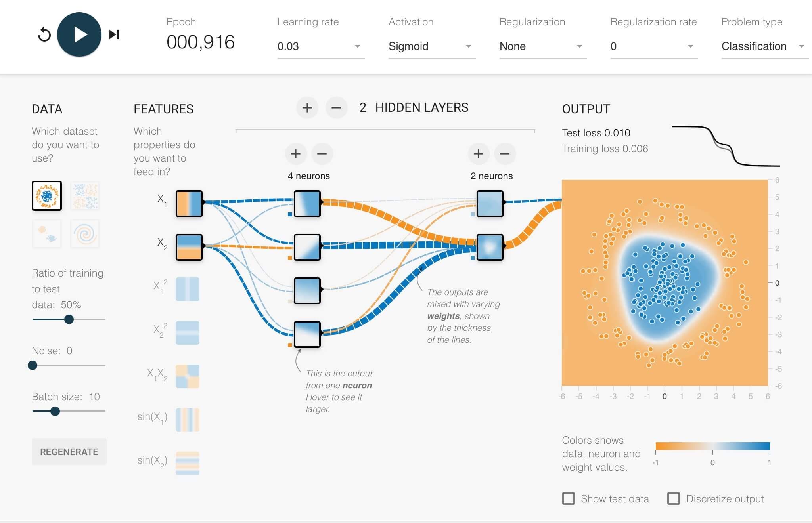Open the Problem type dropdown
Viewport: 812px width, 523px height.
pos(764,46)
